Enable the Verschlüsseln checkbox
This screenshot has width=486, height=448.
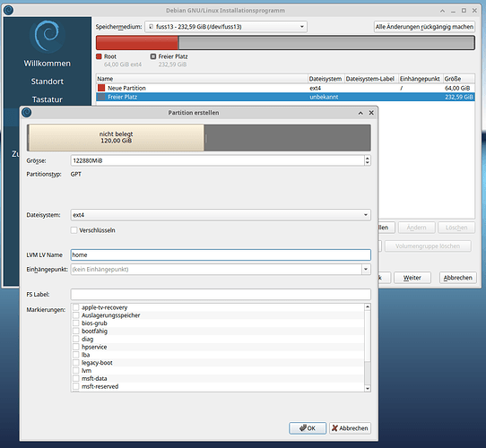(74, 230)
